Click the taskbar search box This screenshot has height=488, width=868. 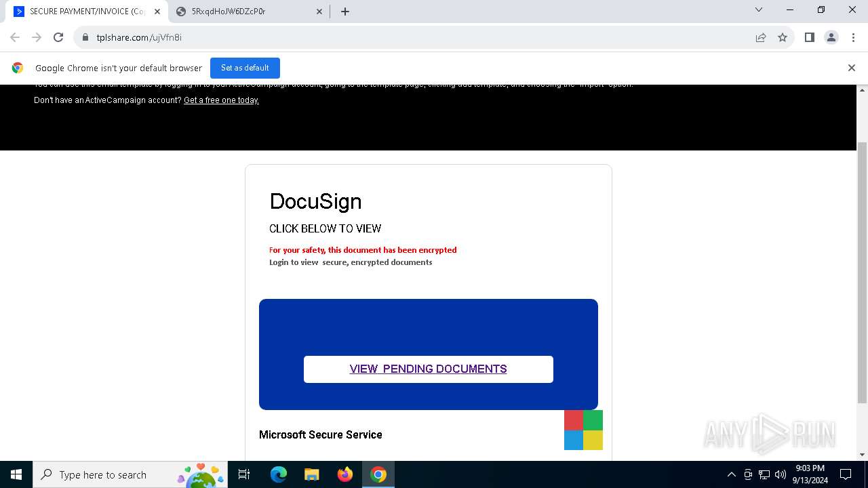(130, 474)
